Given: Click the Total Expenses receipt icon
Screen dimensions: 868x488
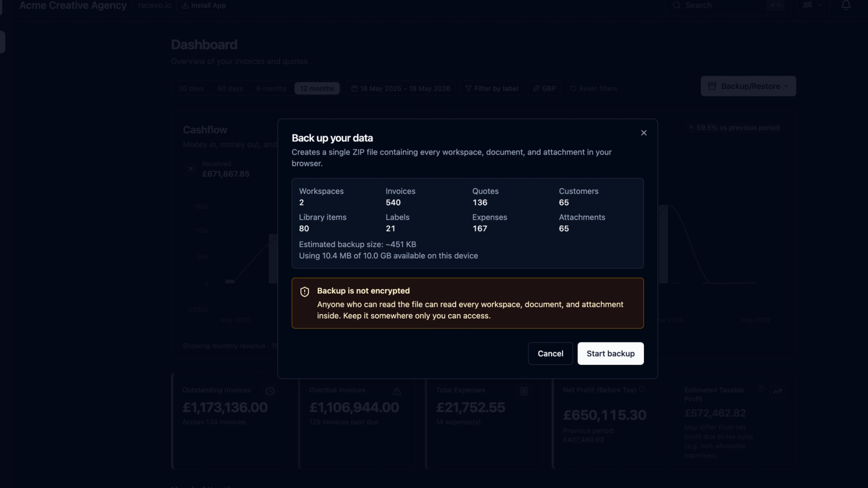Looking at the screenshot, I should pos(524,391).
